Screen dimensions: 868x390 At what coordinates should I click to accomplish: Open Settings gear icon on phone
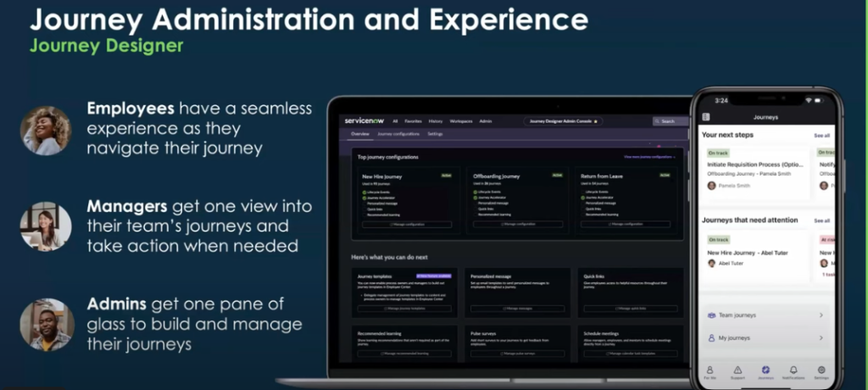click(x=821, y=370)
